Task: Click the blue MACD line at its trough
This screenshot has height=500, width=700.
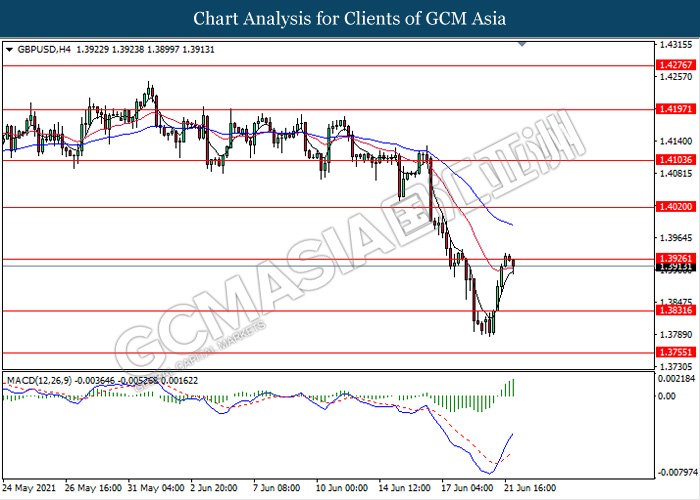Action: coord(490,473)
